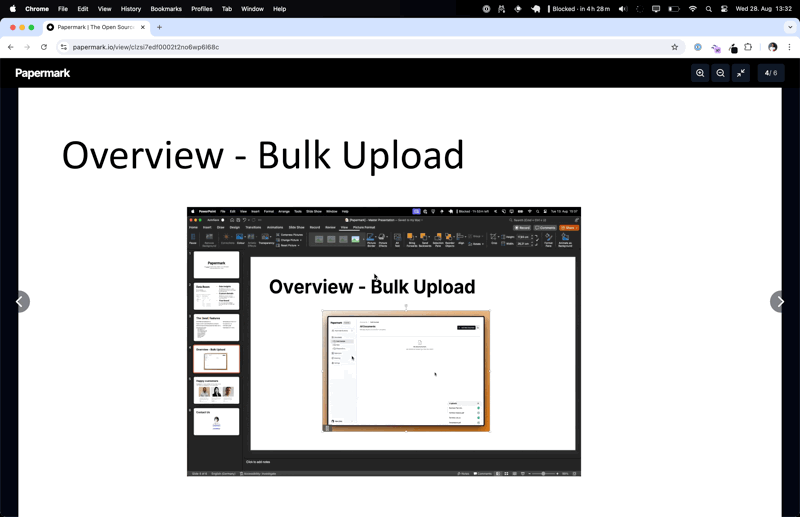800x517 pixels.
Task: Reload the Papermark page
Action: [x=44, y=47]
